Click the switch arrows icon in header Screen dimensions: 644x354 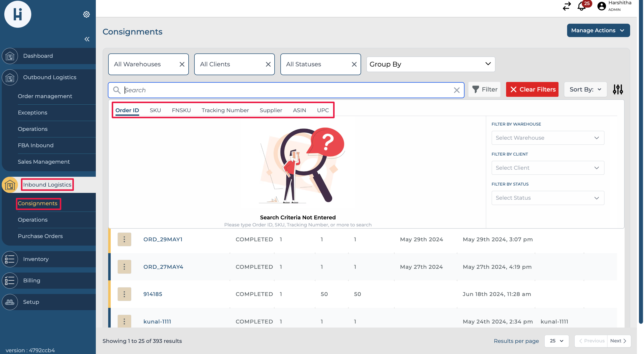[x=567, y=6]
